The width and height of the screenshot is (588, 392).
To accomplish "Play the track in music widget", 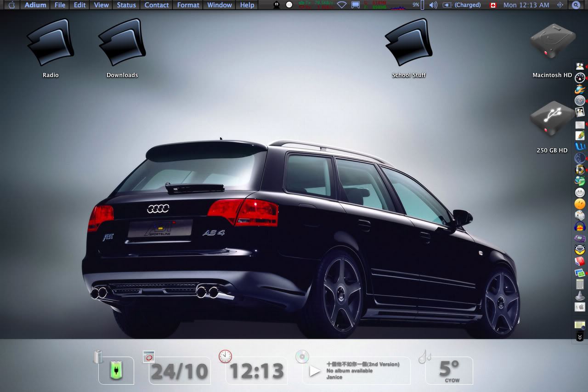I will [x=315, y=371].
